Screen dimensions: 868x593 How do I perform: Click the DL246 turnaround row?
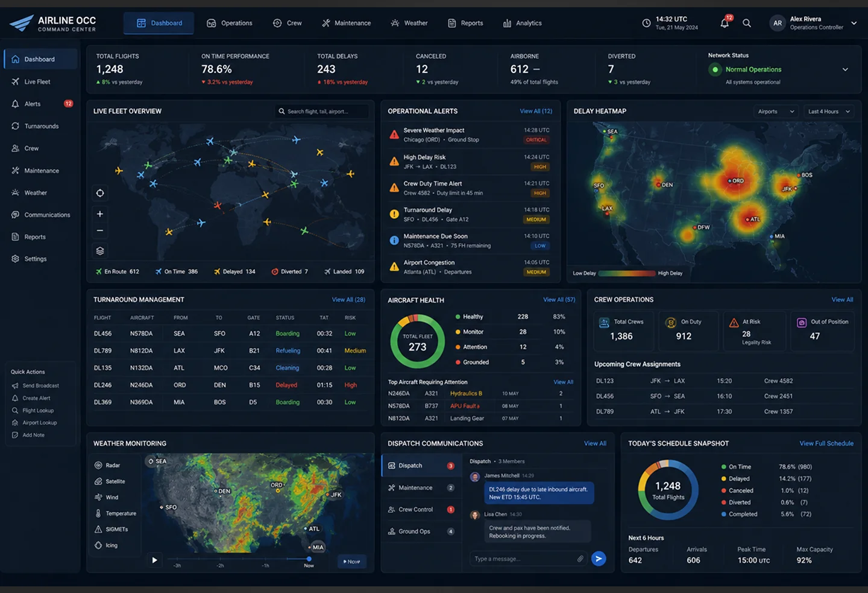230,385
